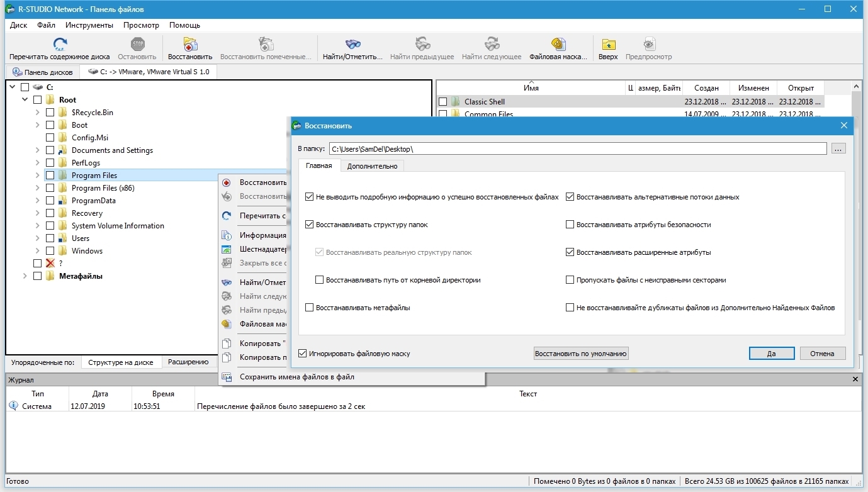
Task: Expand the Users folder node
Action: 38,238
